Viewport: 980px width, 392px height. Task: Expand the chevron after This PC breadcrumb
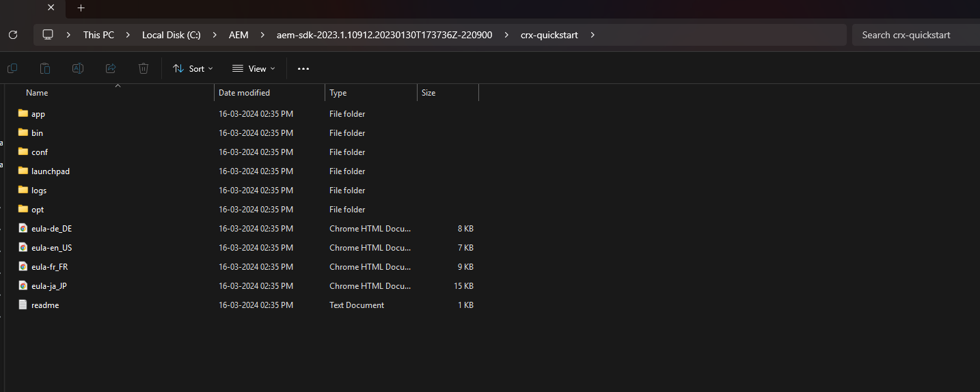tap(128, 35)
